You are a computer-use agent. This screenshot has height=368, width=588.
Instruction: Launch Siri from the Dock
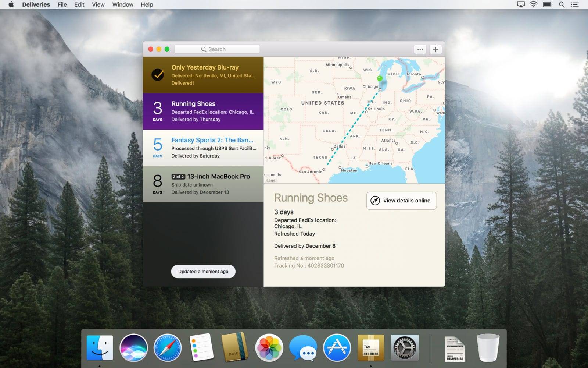134,348
